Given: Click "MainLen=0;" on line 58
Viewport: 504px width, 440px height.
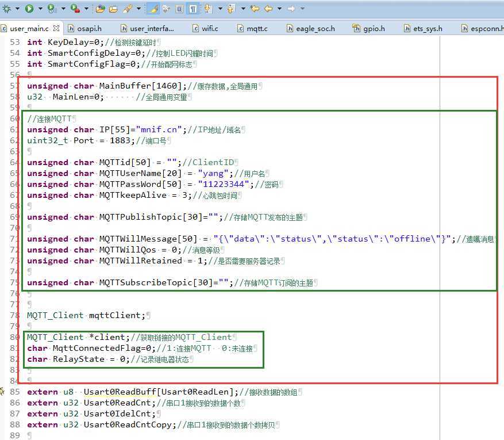Looking at the screenshot, I should (x=78, y=97).
